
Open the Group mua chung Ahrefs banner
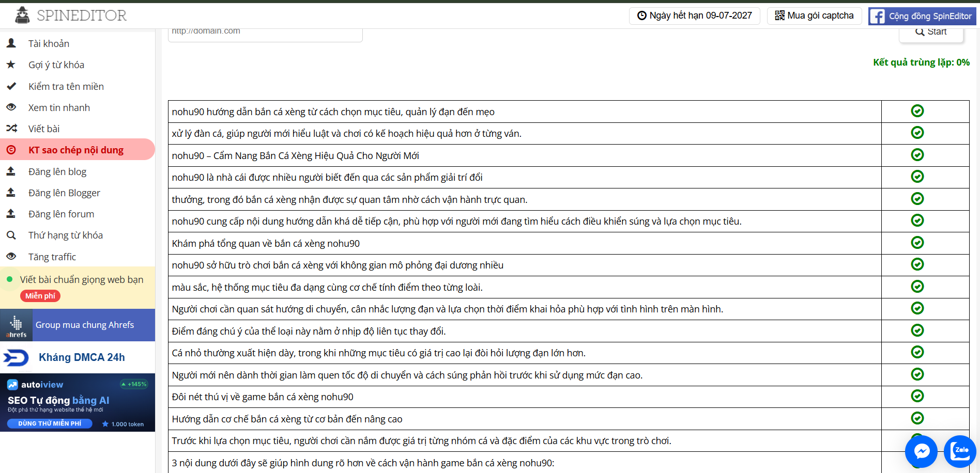[78, 325]
